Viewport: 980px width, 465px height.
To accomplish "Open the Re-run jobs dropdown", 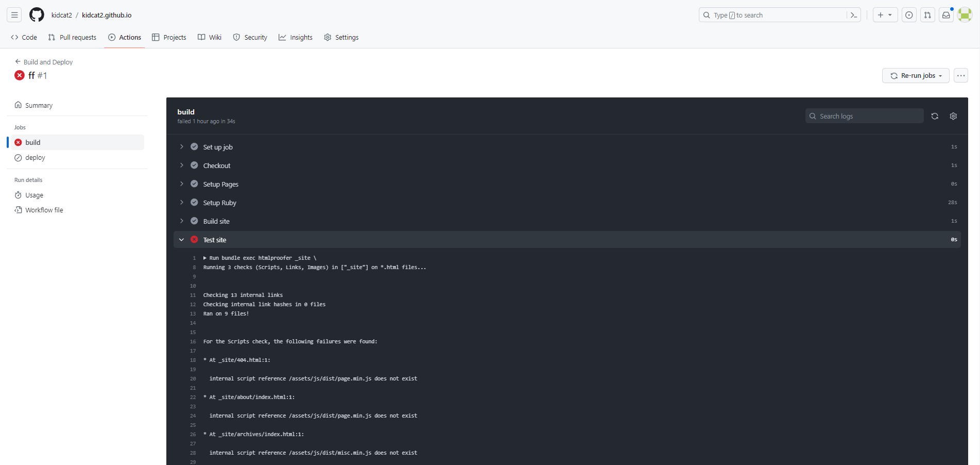I will point(915,75).
